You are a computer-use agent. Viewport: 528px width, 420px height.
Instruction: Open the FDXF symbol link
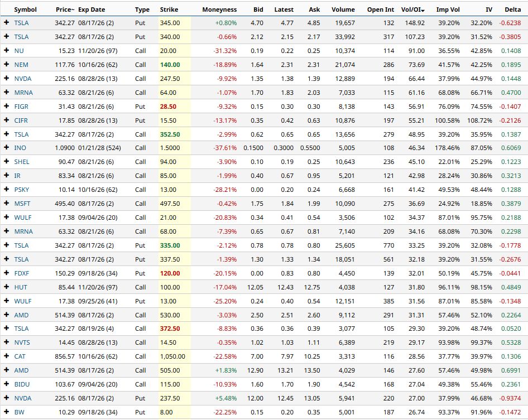(22, 273)
